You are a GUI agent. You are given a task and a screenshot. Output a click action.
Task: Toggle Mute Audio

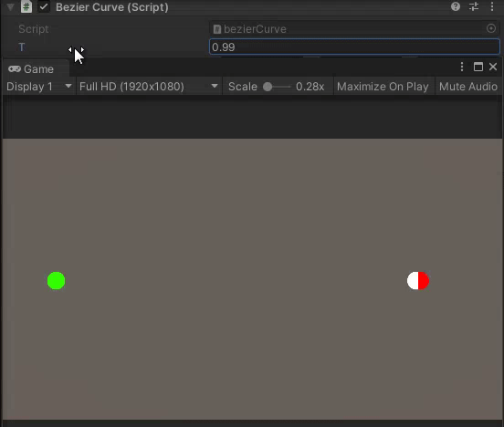pos(468,87)
